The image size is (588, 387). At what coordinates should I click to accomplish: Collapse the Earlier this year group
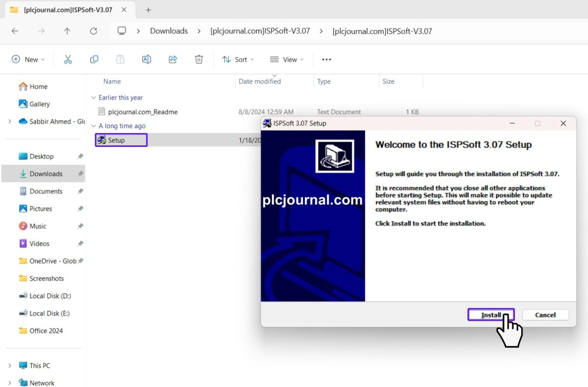pyautogui.click(x=94, y=98)
